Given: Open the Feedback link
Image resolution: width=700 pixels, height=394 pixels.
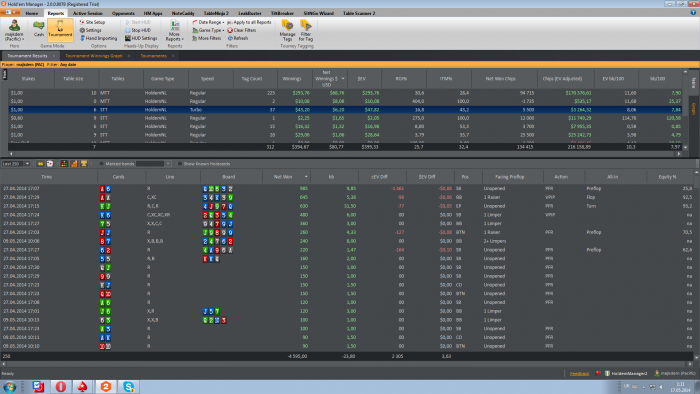Looking at the screenshot, I should (x=579, y=373).
